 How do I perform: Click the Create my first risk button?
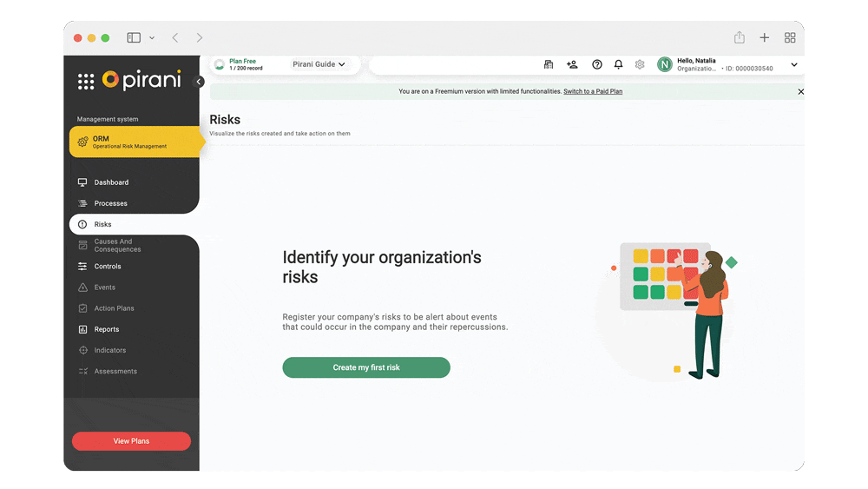point(366,367)
